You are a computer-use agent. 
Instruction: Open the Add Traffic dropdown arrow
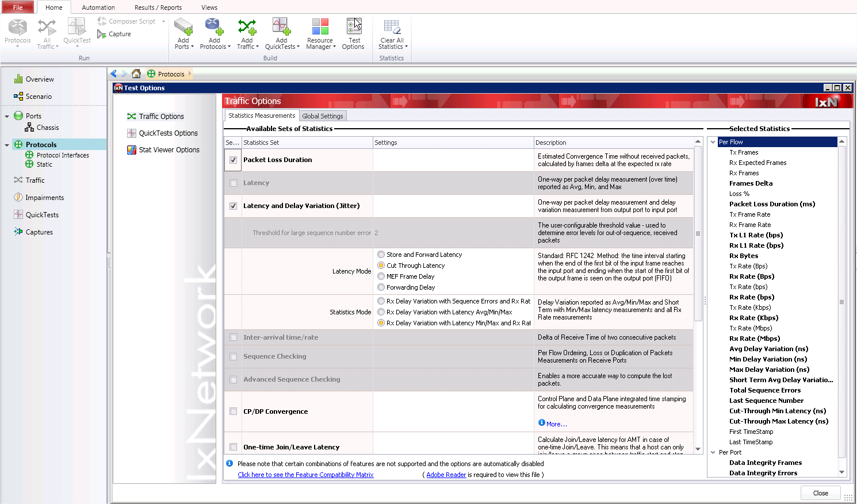click(x=257, y=47)
